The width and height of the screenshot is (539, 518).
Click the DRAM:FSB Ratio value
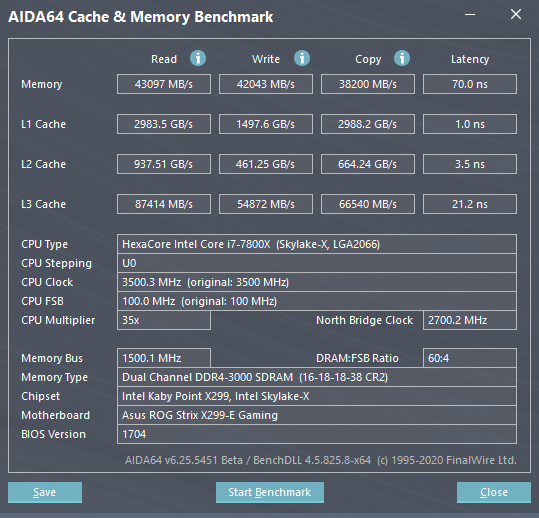coord(470,358)
